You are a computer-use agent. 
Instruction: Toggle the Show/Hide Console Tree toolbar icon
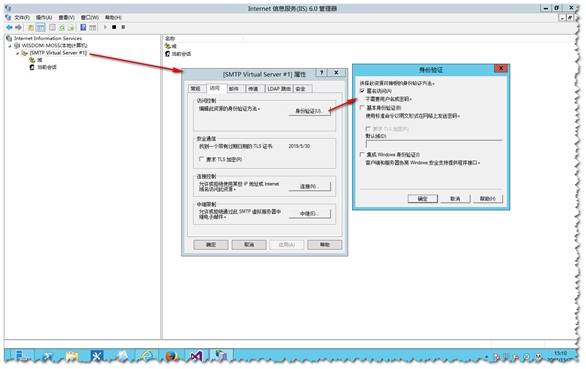(x=40, y=27)
